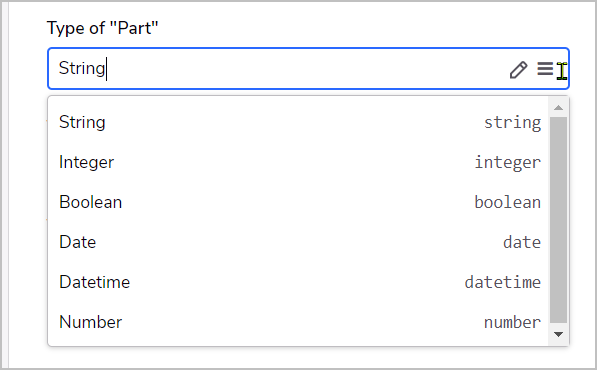Click the dropdown list scrollbar thumb
This screenshot has width=597, height=370.
[559, 220]
